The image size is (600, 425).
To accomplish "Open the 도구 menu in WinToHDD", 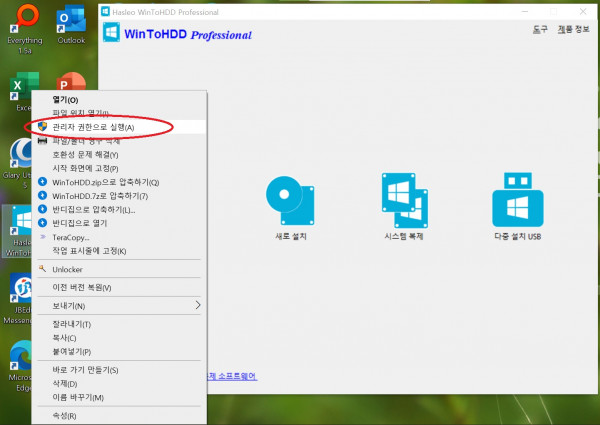I will coord(540,29).
